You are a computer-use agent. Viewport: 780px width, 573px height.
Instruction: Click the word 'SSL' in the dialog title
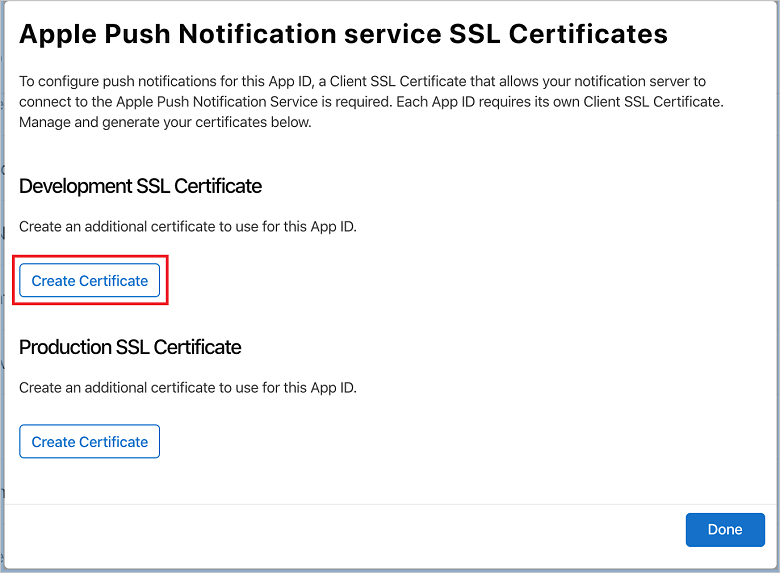475,34
